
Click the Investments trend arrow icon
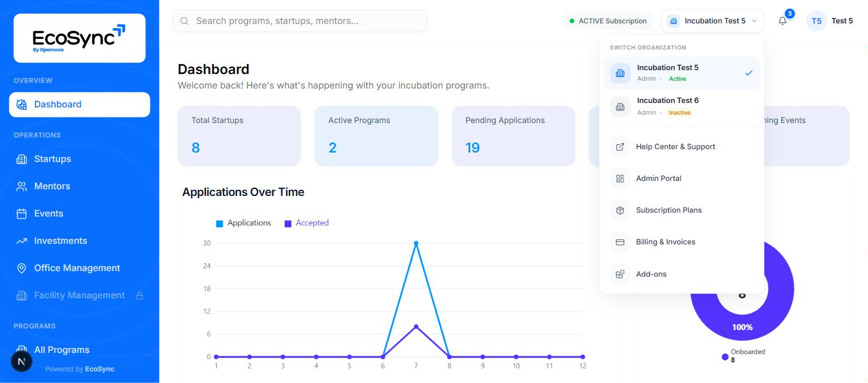(22, 241)
